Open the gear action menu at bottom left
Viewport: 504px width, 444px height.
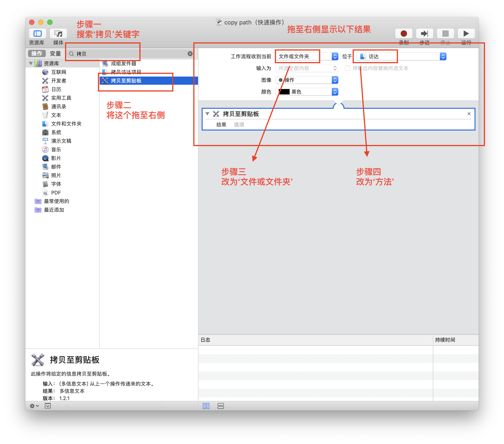pos(34,406)
